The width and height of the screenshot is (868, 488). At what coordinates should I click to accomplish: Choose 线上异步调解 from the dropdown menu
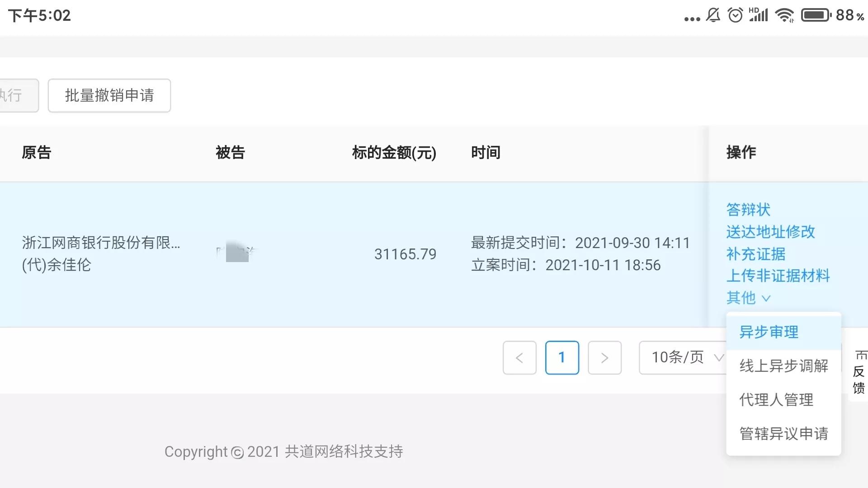click(783, 366)
